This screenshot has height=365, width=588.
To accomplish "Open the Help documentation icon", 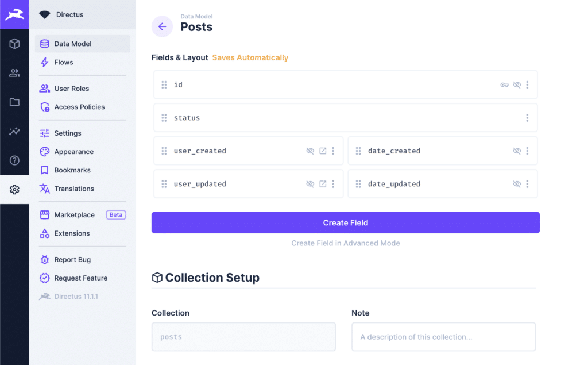I will coord(14,160).
